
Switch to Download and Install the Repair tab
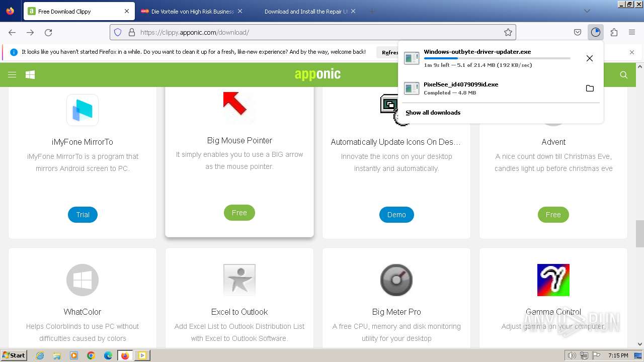[305, 11]
